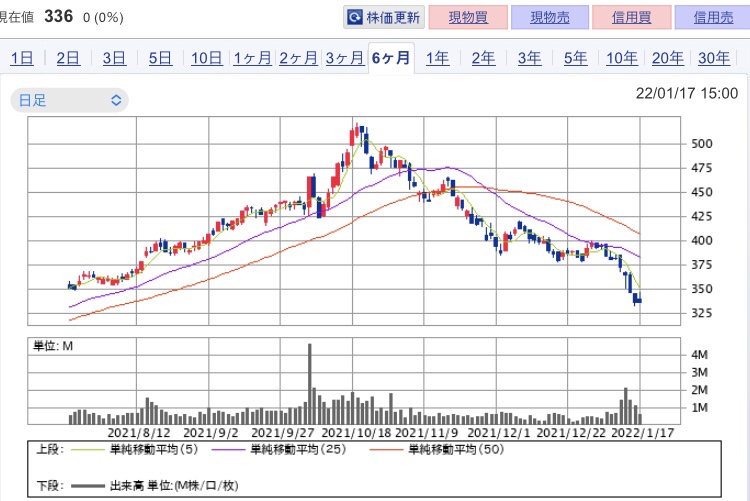The width and height of the screenshot is (750, 501).
Task: Click the 2021/11/9 date label
Action: (x=427, y=433)
